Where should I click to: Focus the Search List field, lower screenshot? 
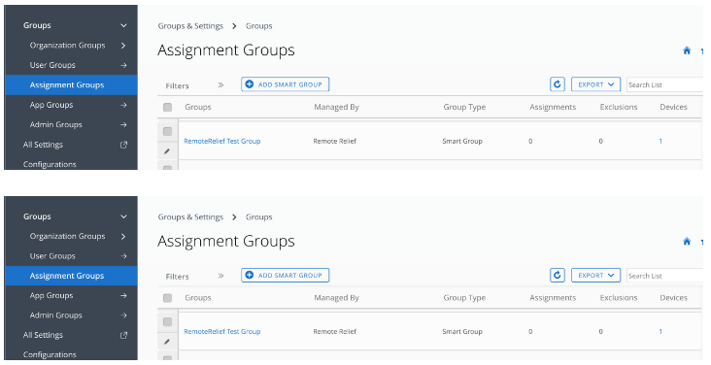(x=665, y=276)
